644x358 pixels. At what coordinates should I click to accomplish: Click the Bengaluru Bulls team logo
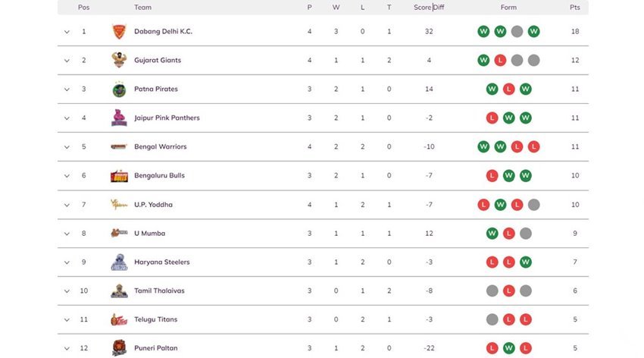(x=119, y=176)
